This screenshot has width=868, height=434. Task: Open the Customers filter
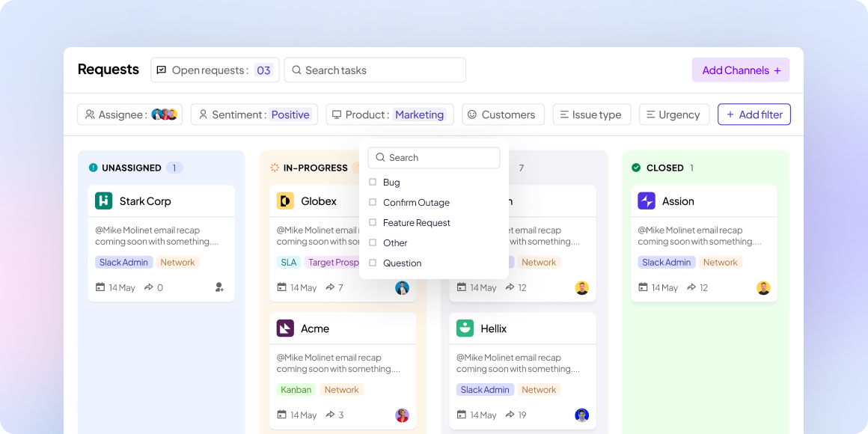(x=503, y=114)
